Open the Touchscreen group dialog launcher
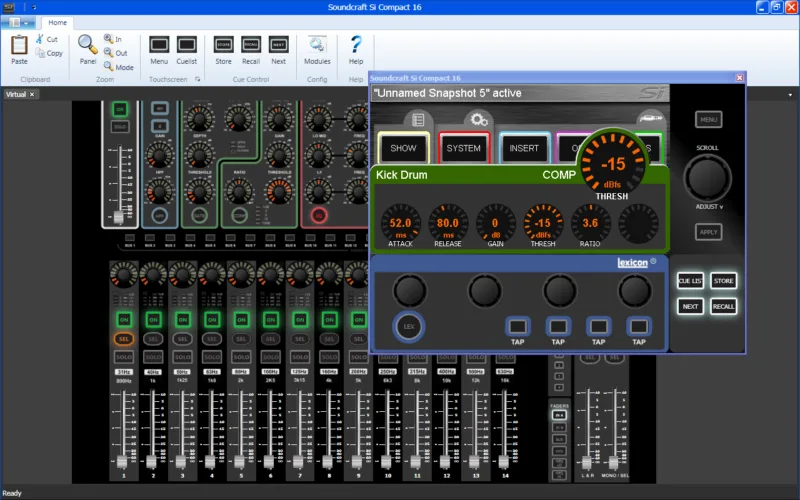800x500 pixels. tap(197, 79)
